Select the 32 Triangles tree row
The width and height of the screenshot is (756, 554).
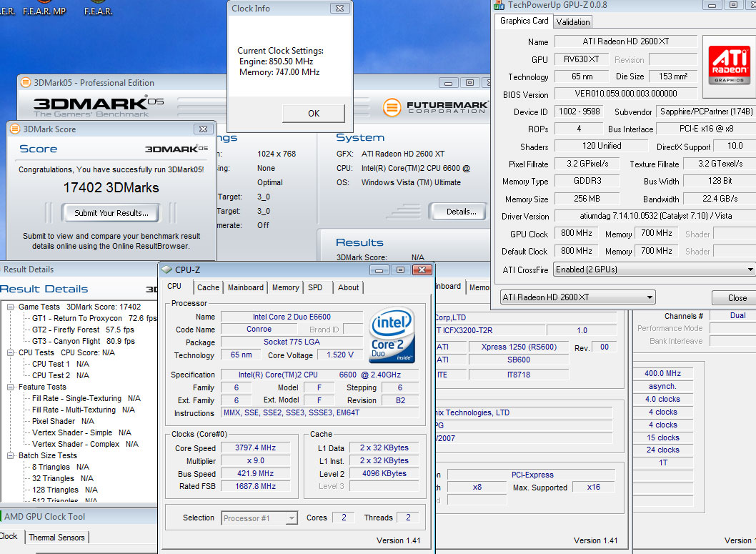click(63, 478)
